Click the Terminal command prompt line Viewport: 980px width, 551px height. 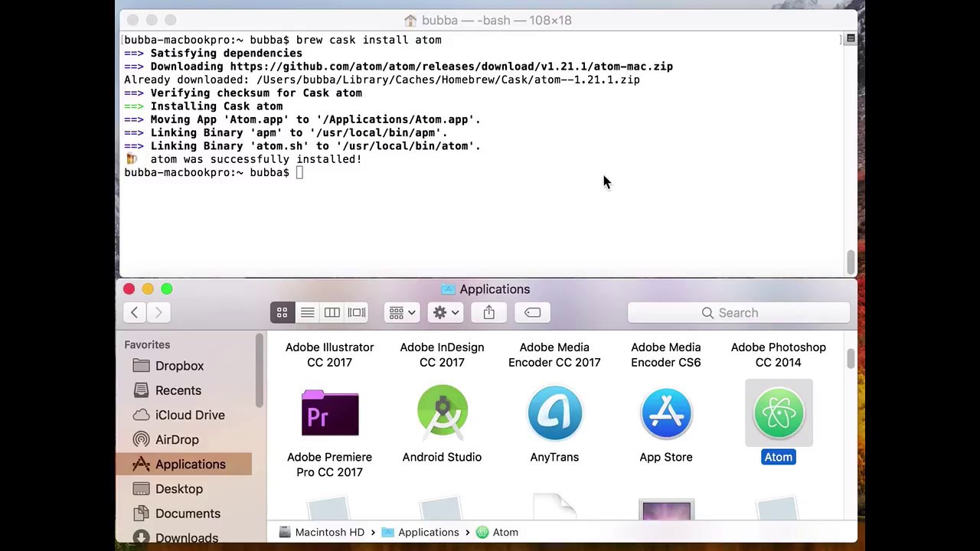[214, 172]
